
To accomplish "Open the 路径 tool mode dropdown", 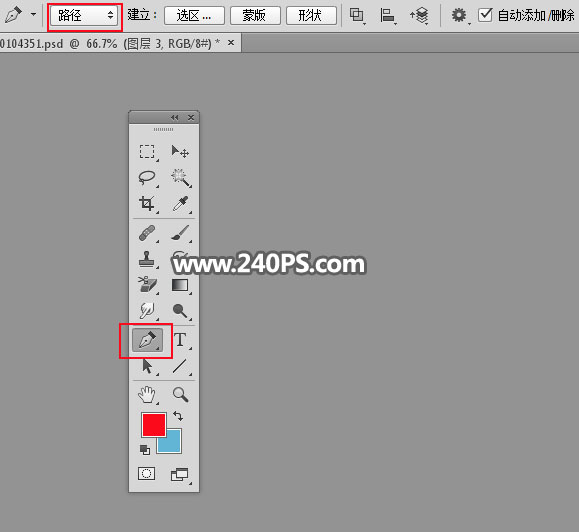I will click(x=84, y=16).
